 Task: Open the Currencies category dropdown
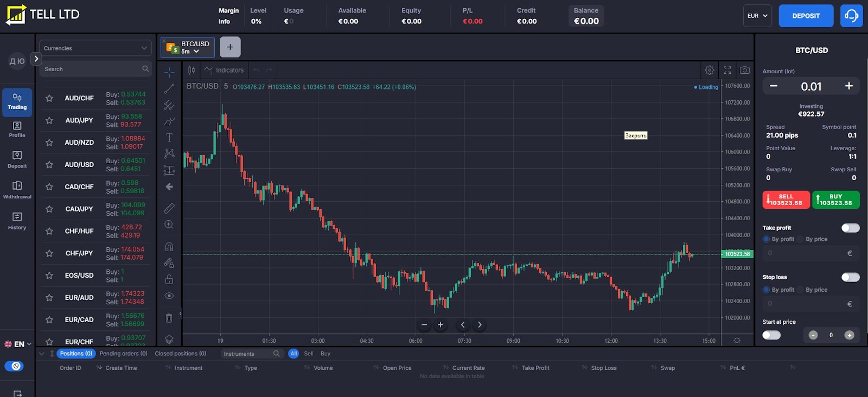(95, 48)
